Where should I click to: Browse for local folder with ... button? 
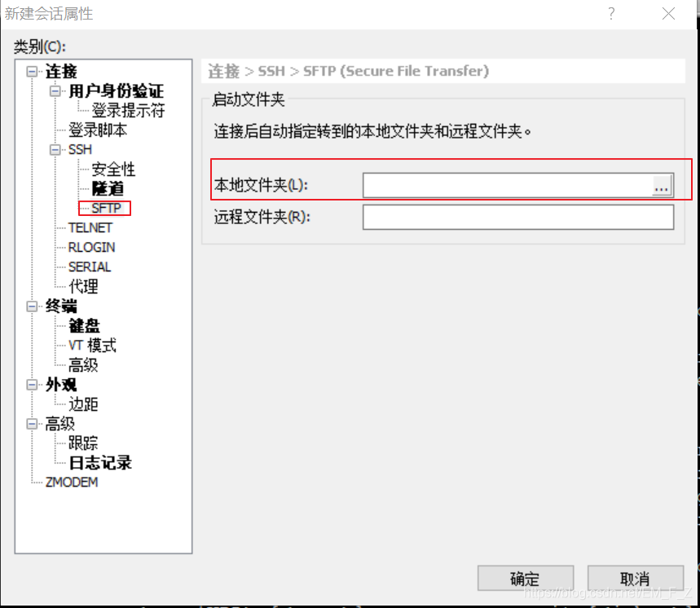(x=661, y=185)
